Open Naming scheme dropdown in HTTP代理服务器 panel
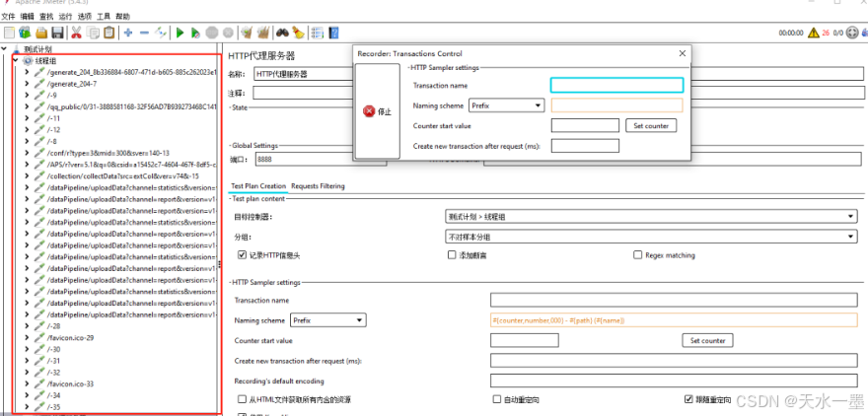Screen dimensions: 868x416 click(x=327, y=320)
